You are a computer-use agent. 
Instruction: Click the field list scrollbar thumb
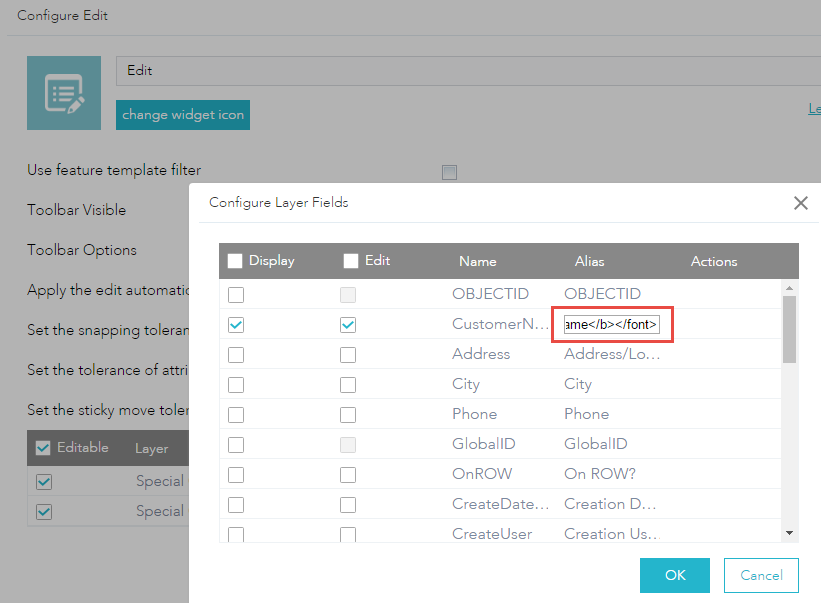click(790, 329)
